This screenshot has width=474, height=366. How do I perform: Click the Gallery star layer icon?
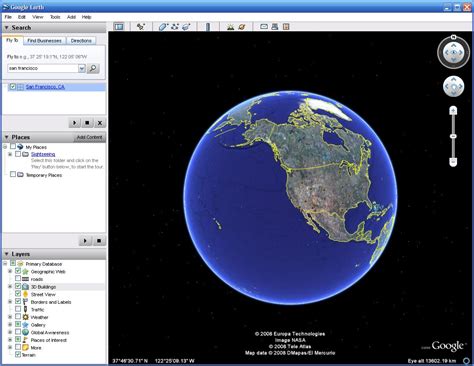[26, 325]
